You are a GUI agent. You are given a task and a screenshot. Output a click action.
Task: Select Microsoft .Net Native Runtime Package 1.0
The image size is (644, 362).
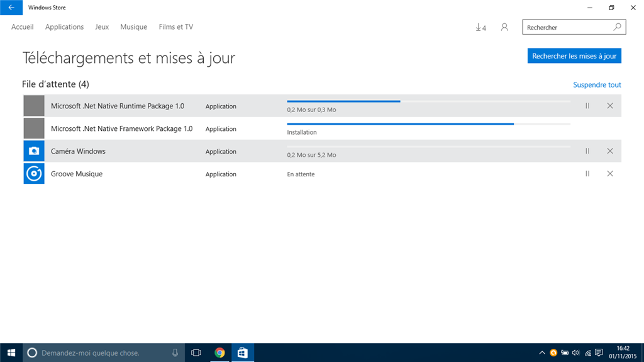pos(118,106)
